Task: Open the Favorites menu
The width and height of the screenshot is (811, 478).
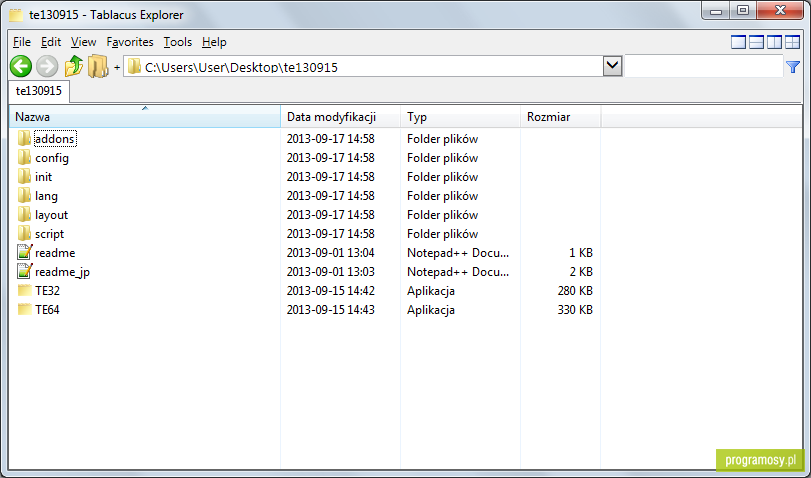Action: (x=130, y=42)
